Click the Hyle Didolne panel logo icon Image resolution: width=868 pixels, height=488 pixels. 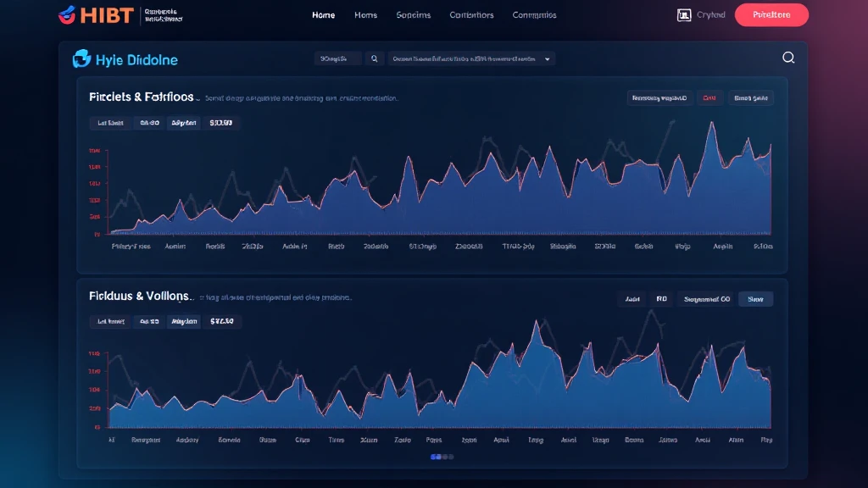[82, 58]
